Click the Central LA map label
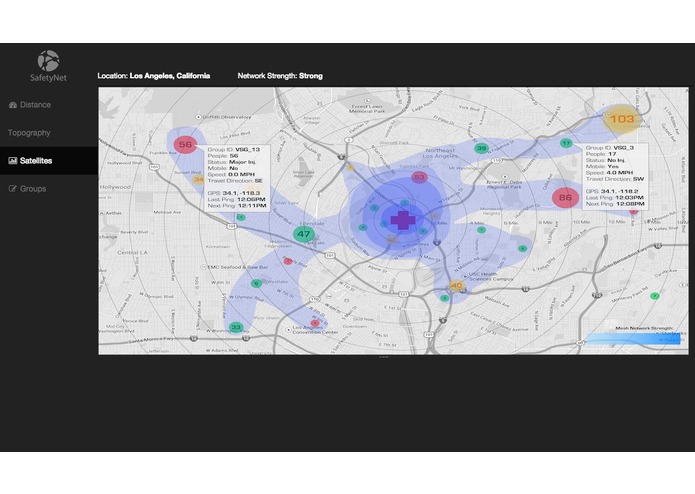This screenshot has height=494, width=695. tap(132, 253)
